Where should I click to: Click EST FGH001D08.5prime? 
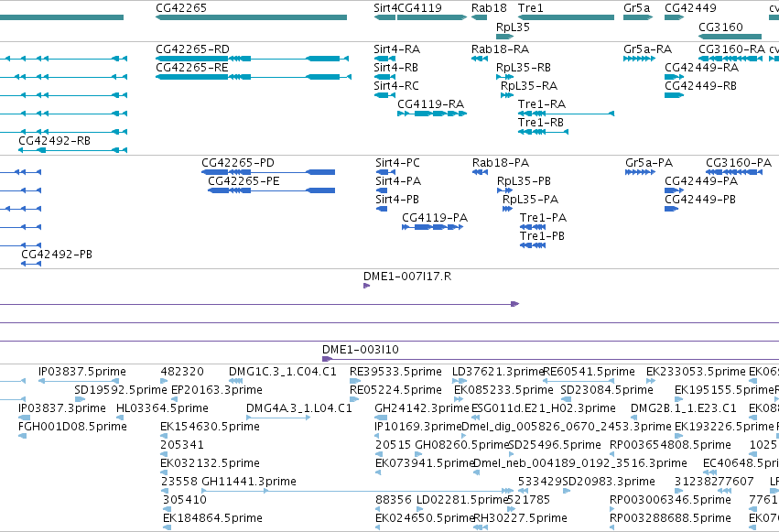point(22,436)
